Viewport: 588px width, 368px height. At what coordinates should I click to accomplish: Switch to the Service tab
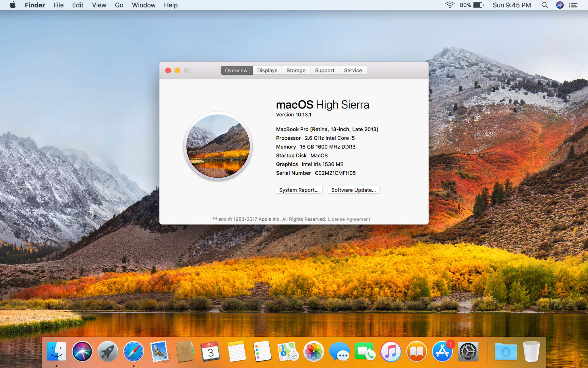point(353,70)
